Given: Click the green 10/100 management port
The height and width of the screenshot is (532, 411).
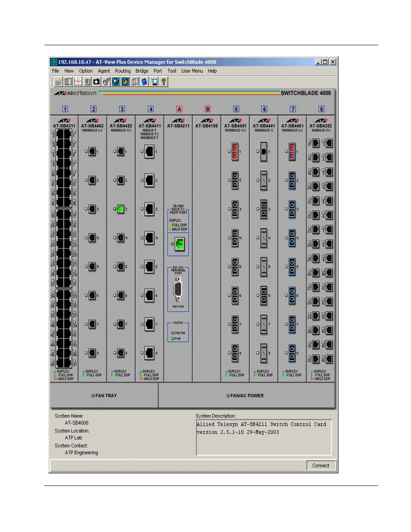Looking at the screenshot, I should click(x=179, y=244).
